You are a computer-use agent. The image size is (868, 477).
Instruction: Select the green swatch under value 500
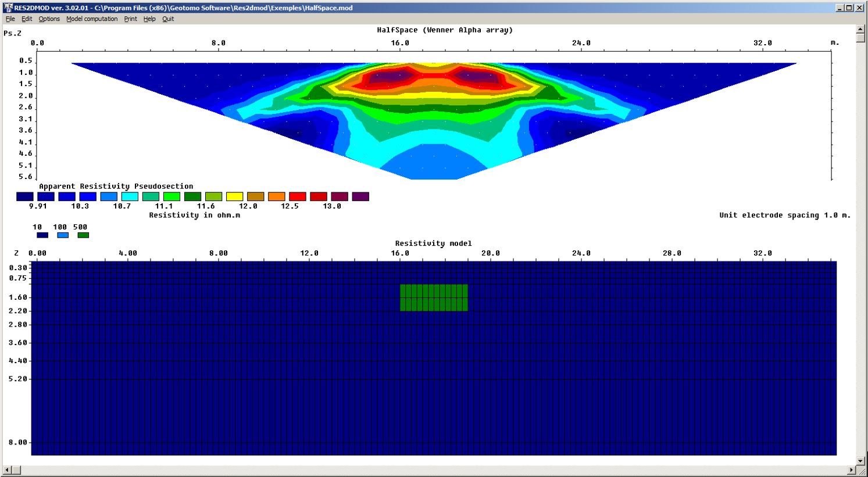click(x=83, y=235)
